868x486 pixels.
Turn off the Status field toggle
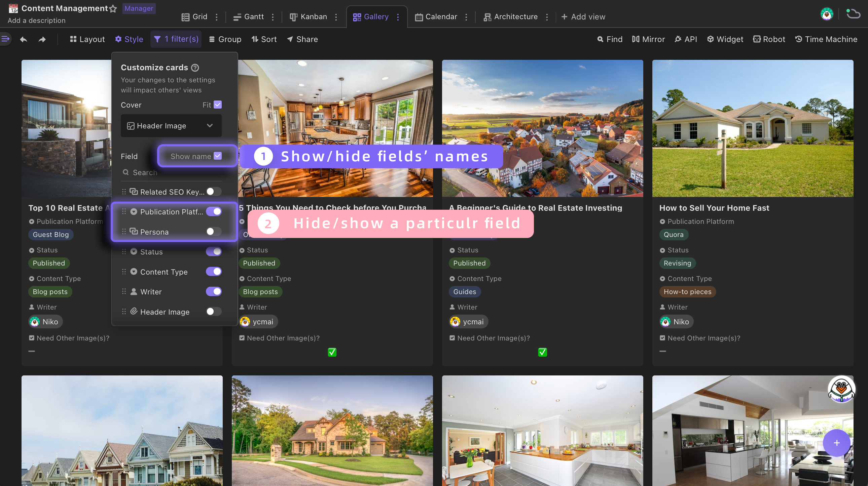tap(214, 252)
